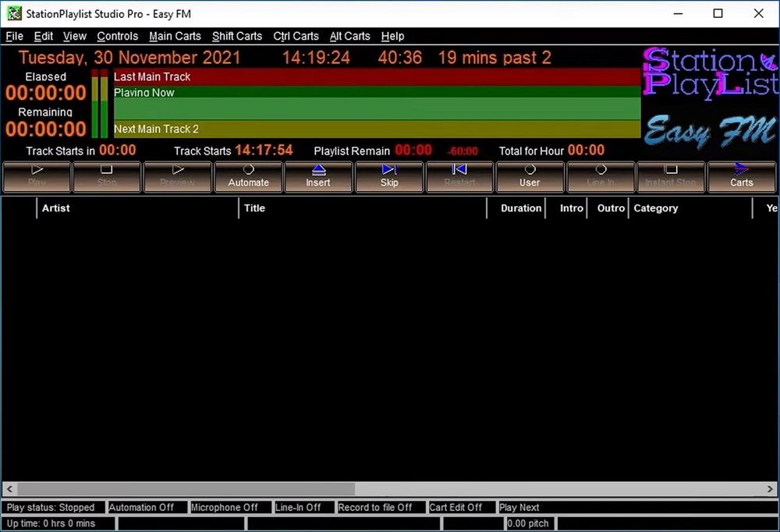
Task: Skip to the next track
Action: [389, 176]
